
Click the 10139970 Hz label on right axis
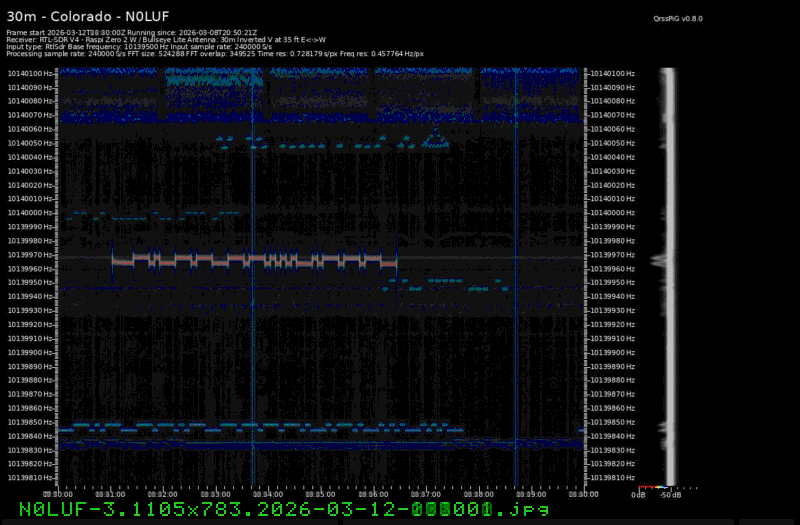(610, 254)
